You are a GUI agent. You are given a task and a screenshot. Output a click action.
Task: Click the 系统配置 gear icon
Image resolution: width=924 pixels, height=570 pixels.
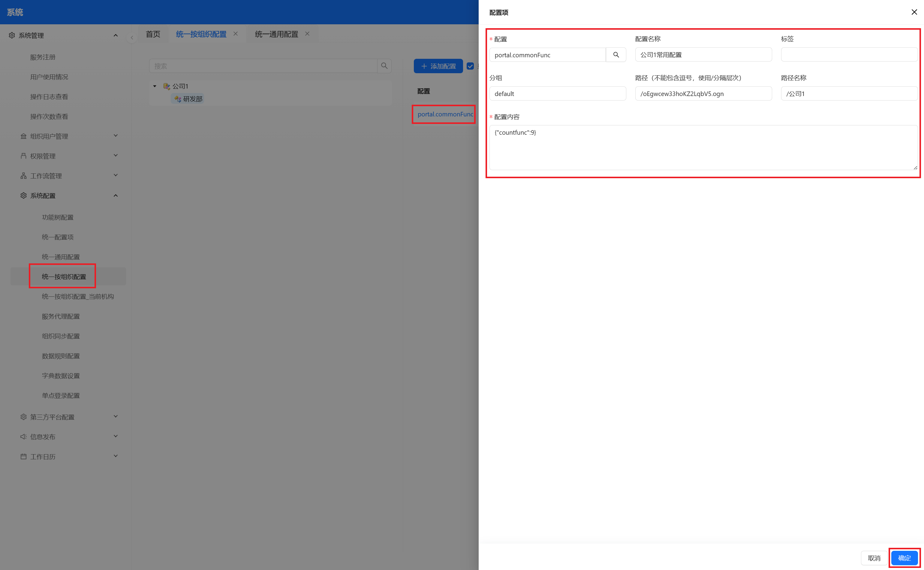(23, 195)
